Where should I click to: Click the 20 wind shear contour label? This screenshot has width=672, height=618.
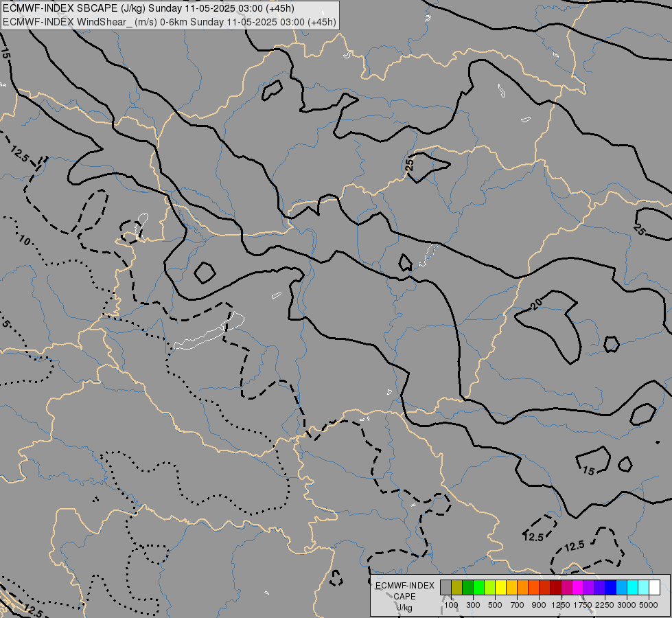(x=536, y=304)
